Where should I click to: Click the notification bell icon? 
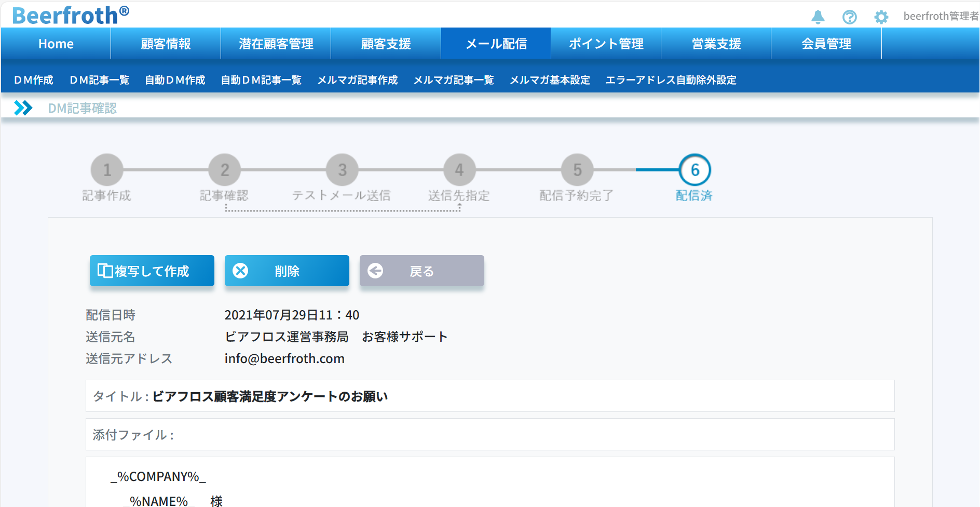click(818, 17)
